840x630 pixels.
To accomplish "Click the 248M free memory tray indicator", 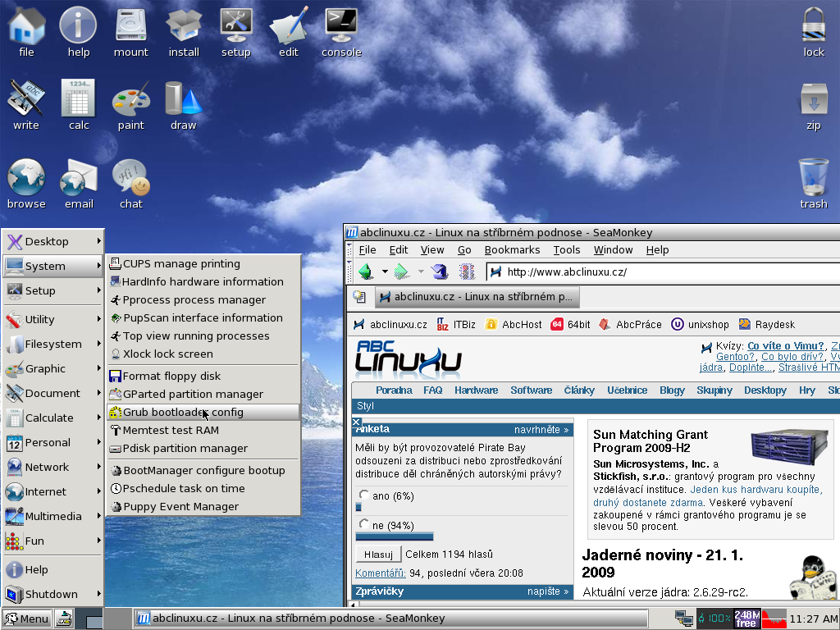I will (746, 619).
